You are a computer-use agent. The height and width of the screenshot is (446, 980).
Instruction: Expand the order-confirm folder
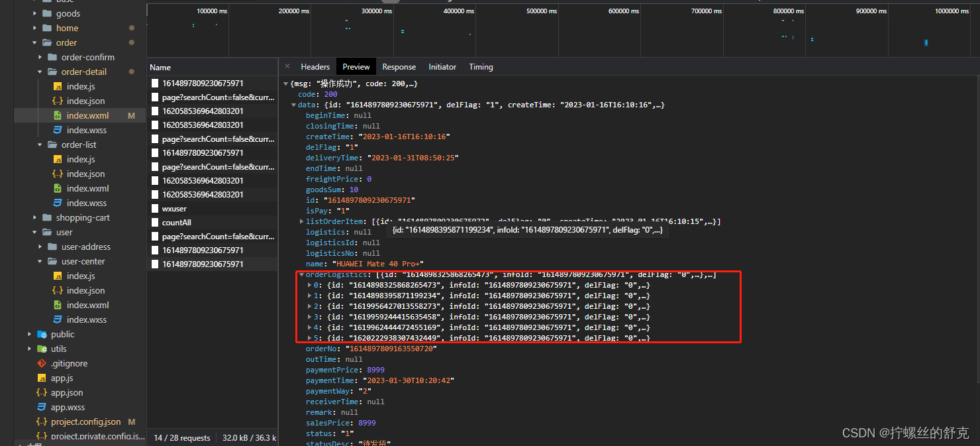[40, 57]
